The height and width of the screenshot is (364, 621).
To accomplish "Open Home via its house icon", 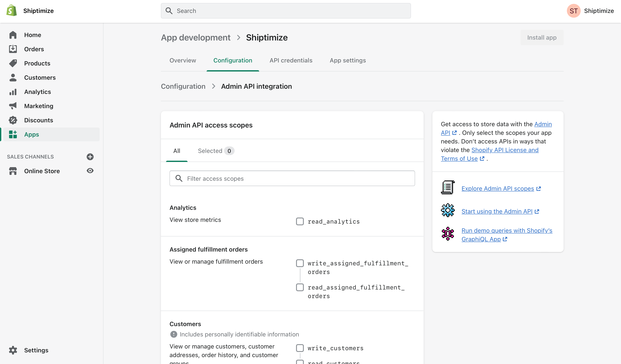I will click(x=13, y=35).
